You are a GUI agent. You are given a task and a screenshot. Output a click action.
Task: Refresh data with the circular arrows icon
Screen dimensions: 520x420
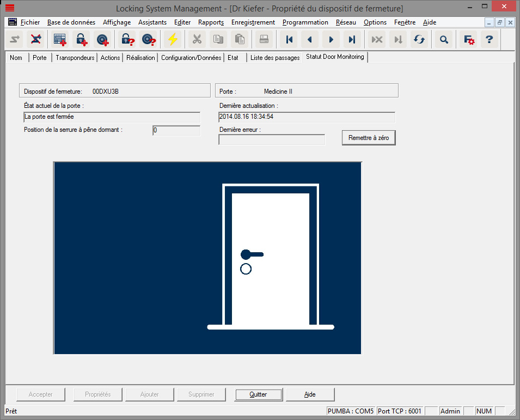pyautogui.click(x=418, y=39)
